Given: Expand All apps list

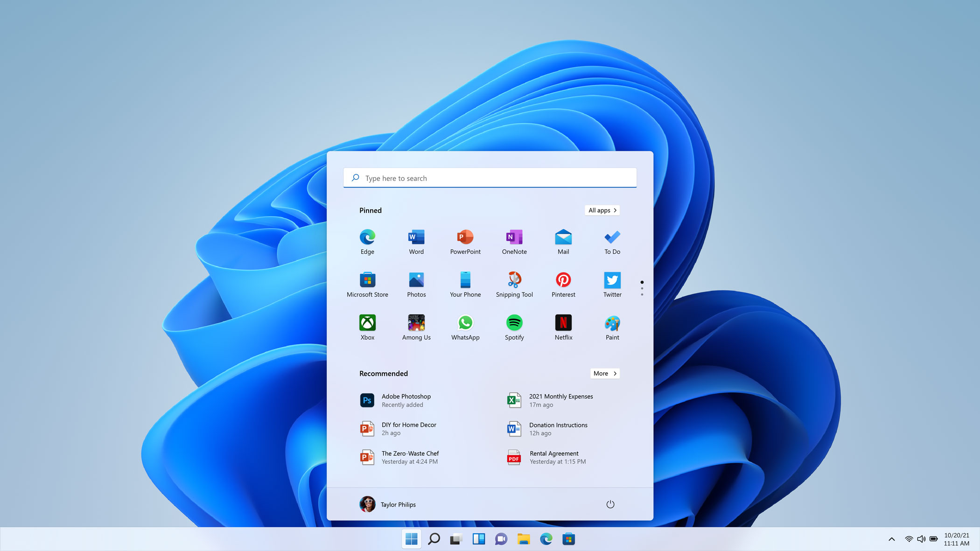Looking at the screenshot, I should pos(601,210).
